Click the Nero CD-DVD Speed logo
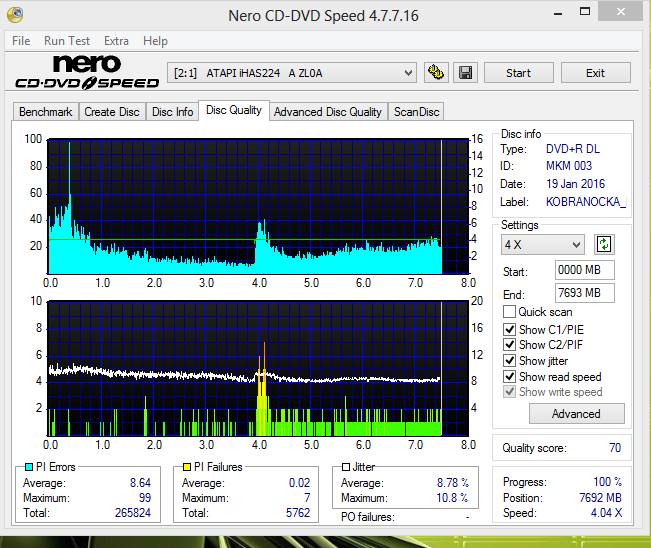 pyautogui.click(x=87, y=72)
